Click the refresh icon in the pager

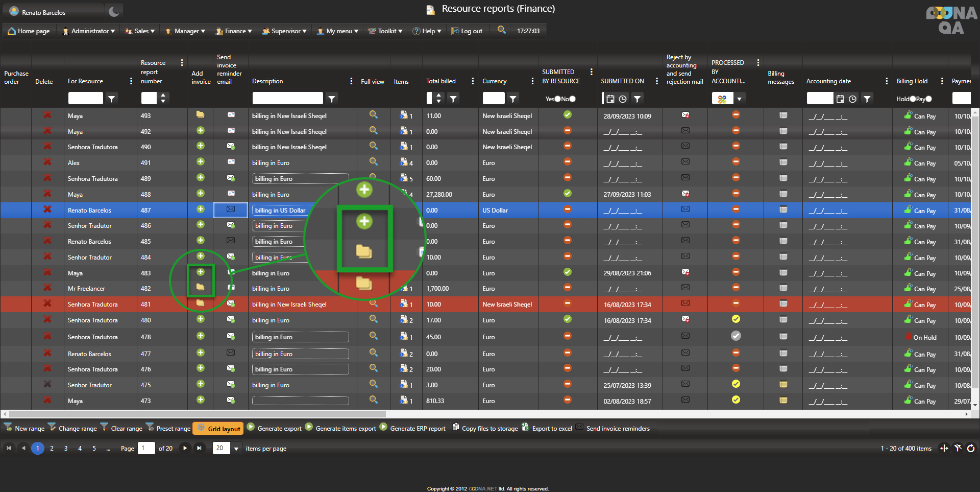pos(971,448)
